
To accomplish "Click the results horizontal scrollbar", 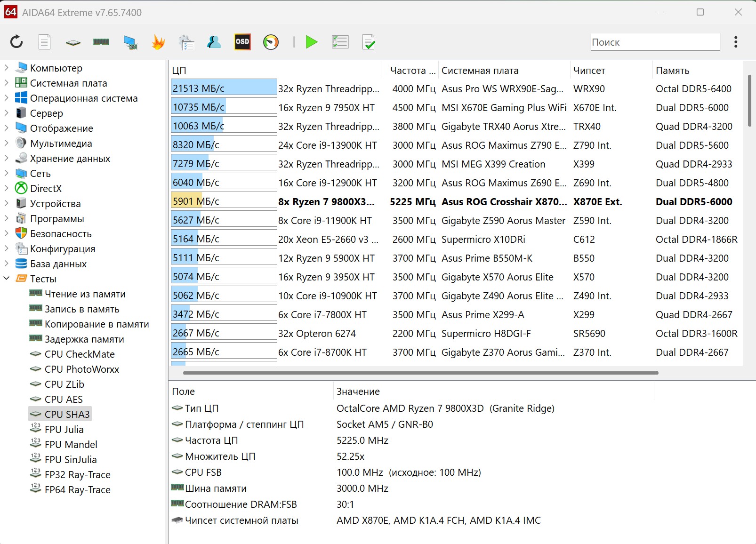I will click(x=420, y=373).
